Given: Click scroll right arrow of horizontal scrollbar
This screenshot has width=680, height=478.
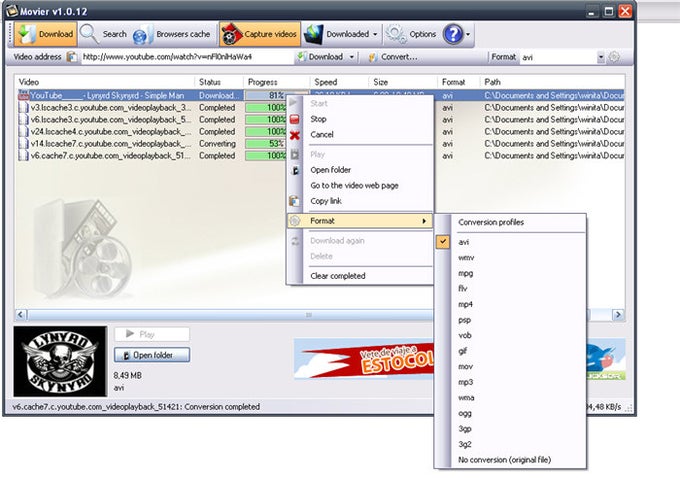Looking at the screenshot, I should pyautogui.click(x=618, y=315).
